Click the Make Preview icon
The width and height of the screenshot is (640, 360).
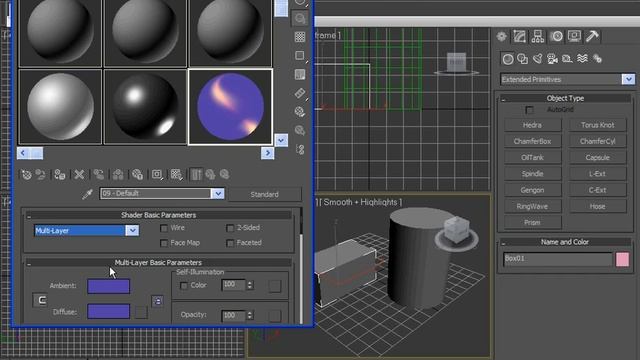300,93
